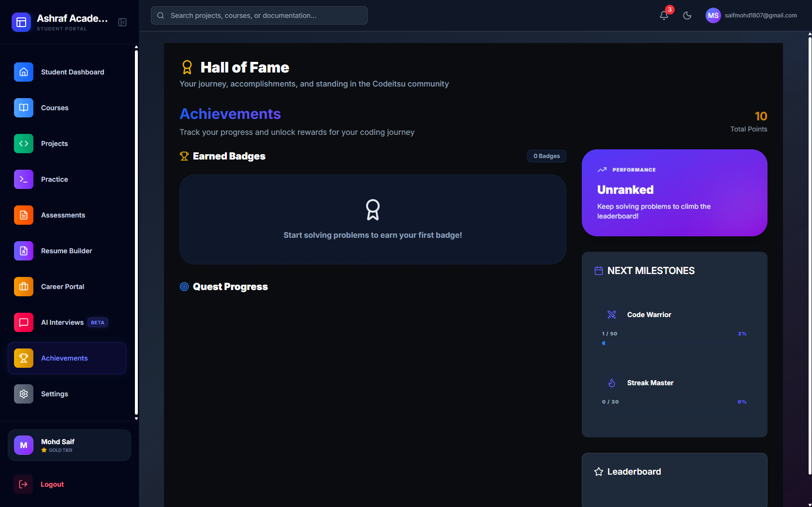Click the Start solving problems message
Image resolution: width=812 pixels, height=507 pixels.
click(x=373, y=235)
